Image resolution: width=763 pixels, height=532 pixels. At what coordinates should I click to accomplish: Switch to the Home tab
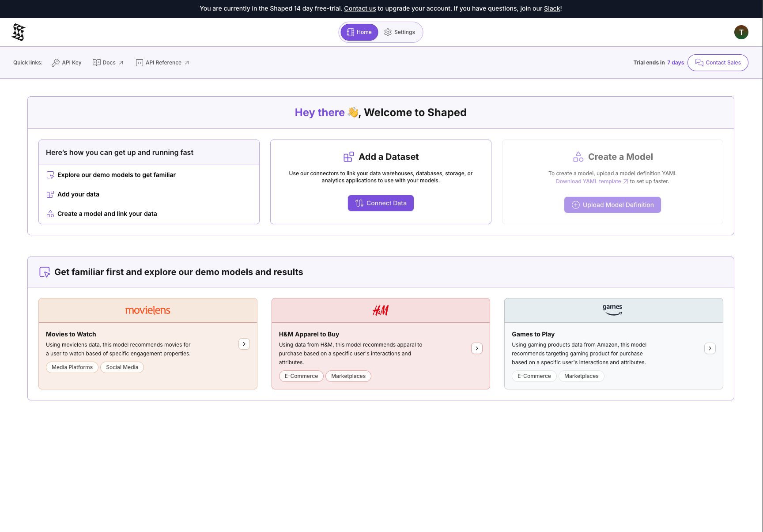coord(359,32)
